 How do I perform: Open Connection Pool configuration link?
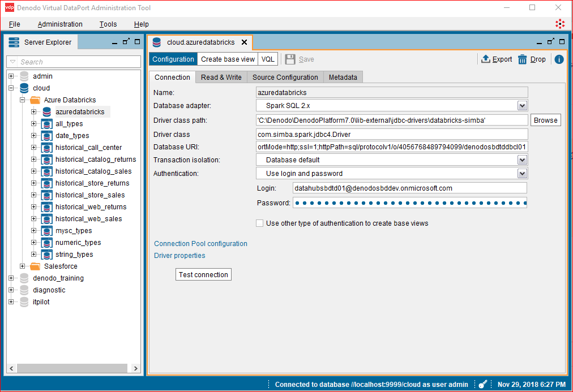coord(200,244)
